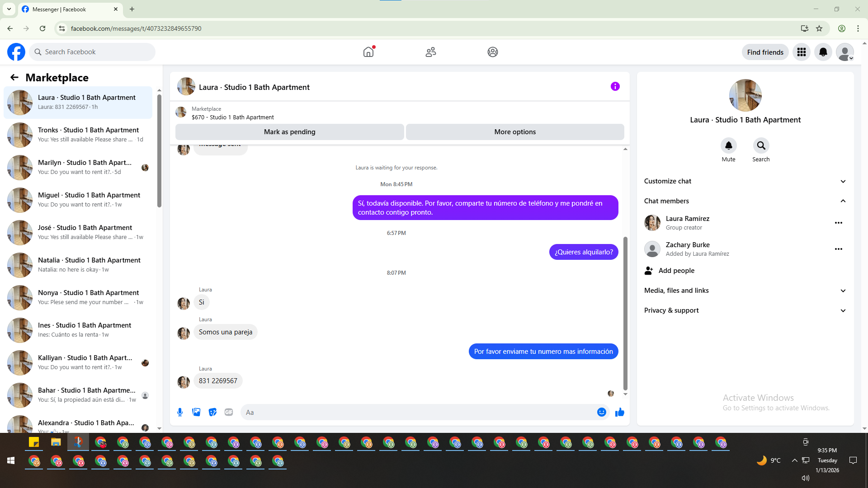Open the Facebook apps grid menu

[801, 52]
